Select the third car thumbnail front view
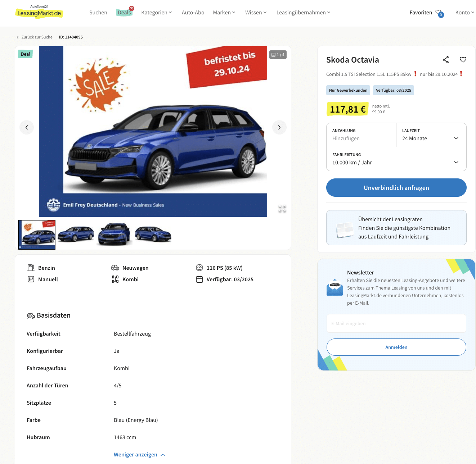Viewport: 476px width, 464px height. (114, 235)
